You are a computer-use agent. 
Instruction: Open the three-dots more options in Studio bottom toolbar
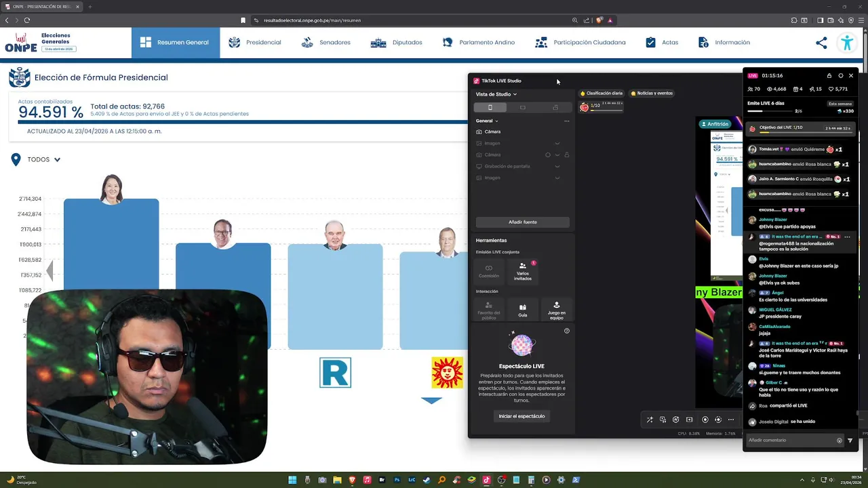[731, 420]
